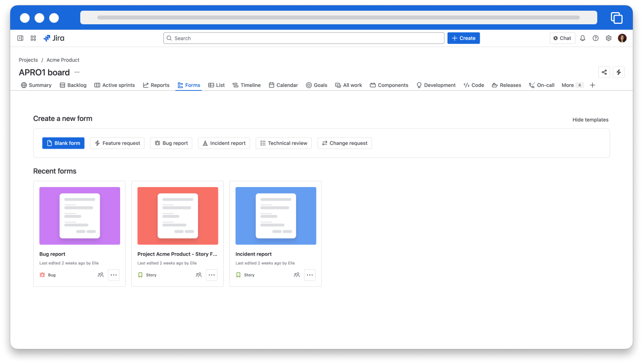Click the Search input field
The image size is (643, 364).
coord(304,38)
